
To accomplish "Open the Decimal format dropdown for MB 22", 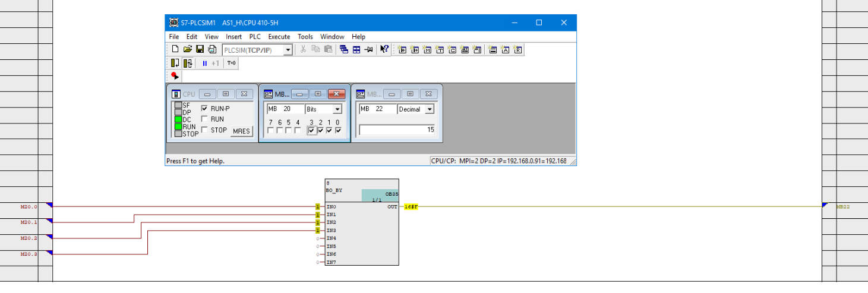I will 430,110.
